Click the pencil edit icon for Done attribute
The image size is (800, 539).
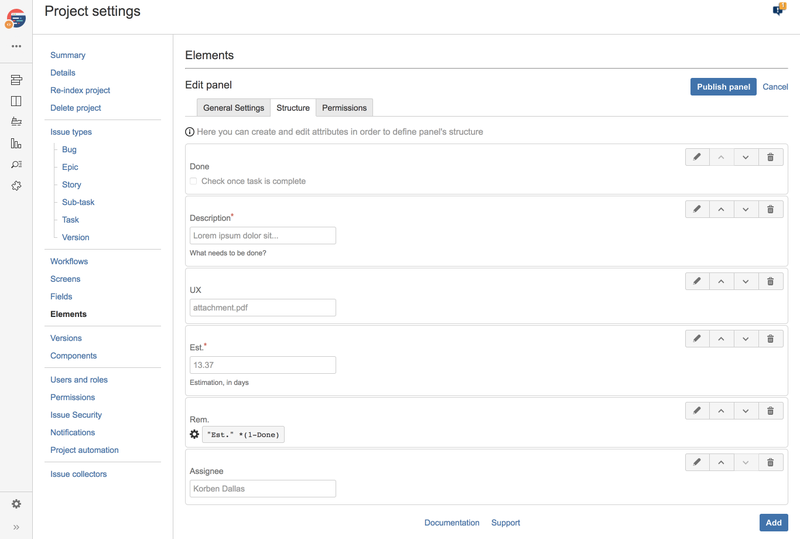pos(697,157)
